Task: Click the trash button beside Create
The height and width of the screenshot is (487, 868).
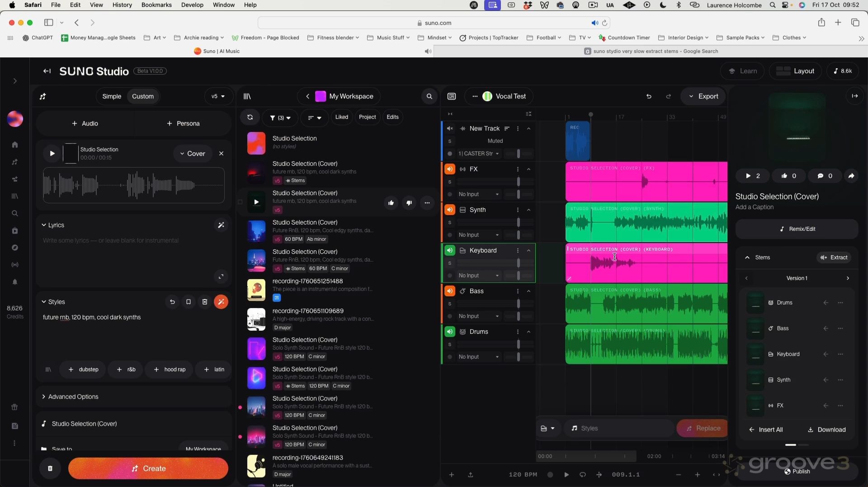Action: [50, 468]
